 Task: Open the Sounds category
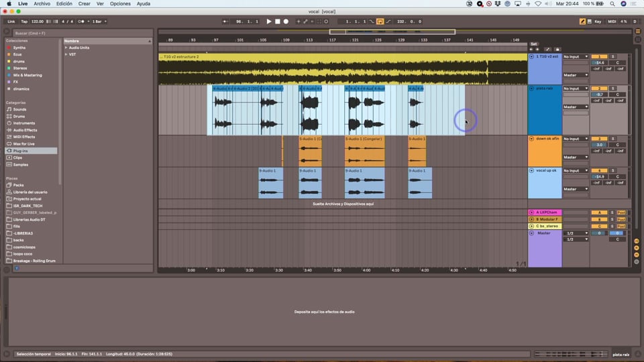pos(19,109)
